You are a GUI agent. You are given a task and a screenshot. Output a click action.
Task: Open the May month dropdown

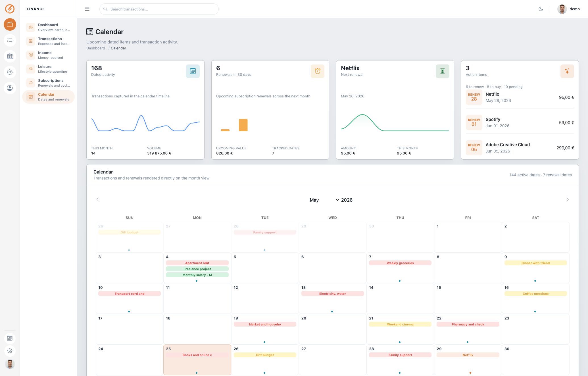coord(324,200)
